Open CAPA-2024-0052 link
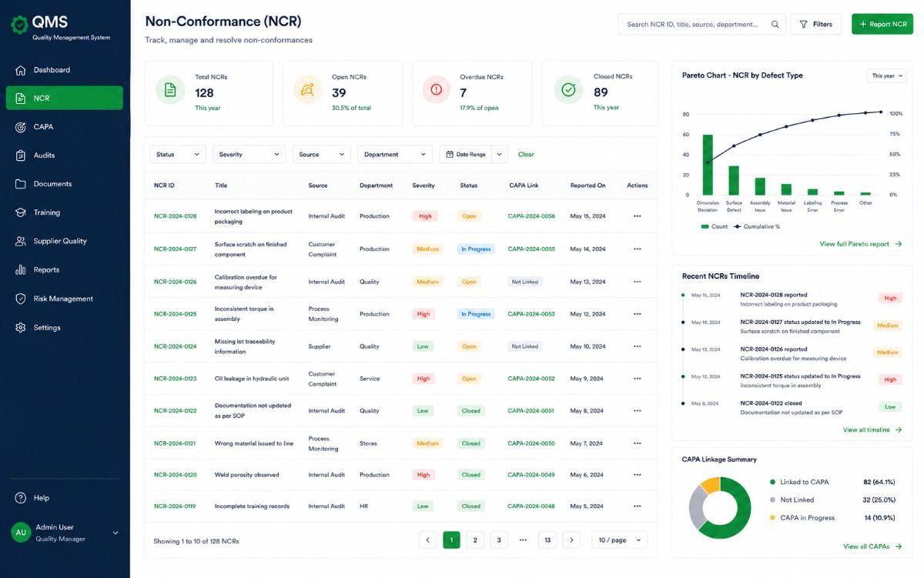The width and height of the screenshot is (924, 578). click(531, 379)
